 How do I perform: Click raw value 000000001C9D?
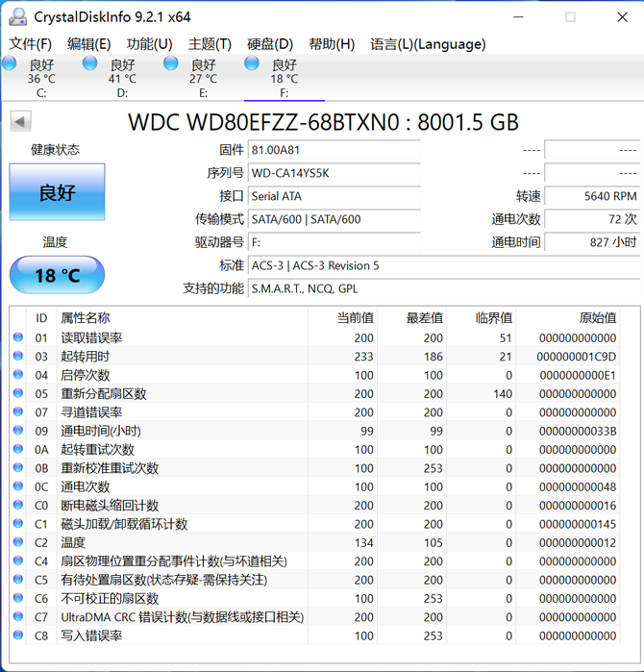(577, 357)
